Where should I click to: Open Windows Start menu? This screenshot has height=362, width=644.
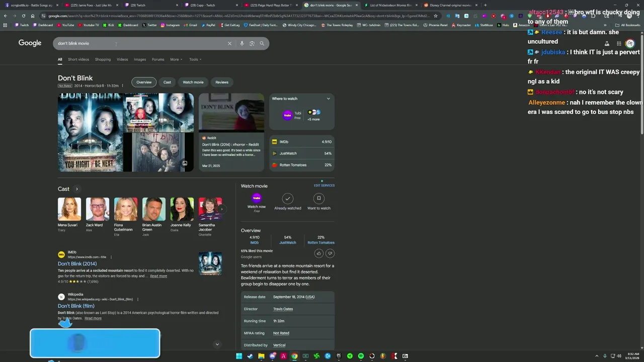click(239, 356)
